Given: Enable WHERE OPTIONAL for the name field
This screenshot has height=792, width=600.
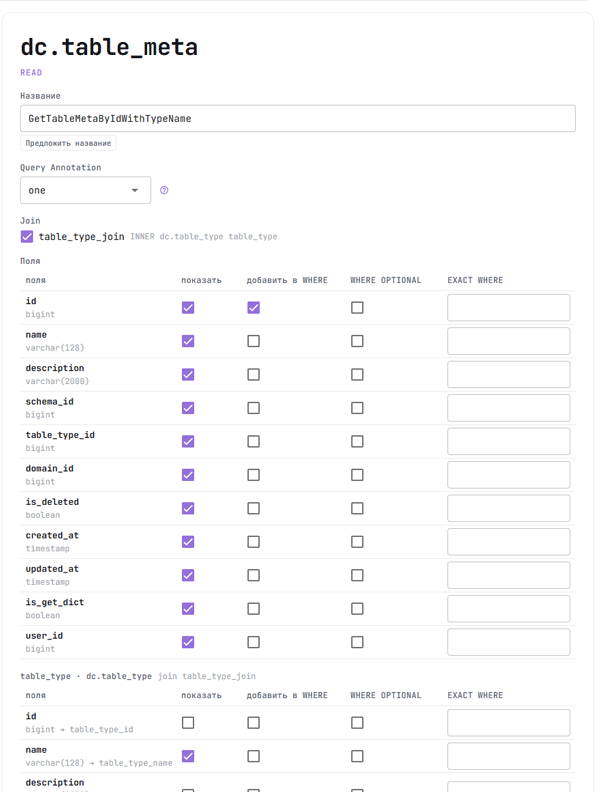Looking at the screenshot, I should point(357,341).
